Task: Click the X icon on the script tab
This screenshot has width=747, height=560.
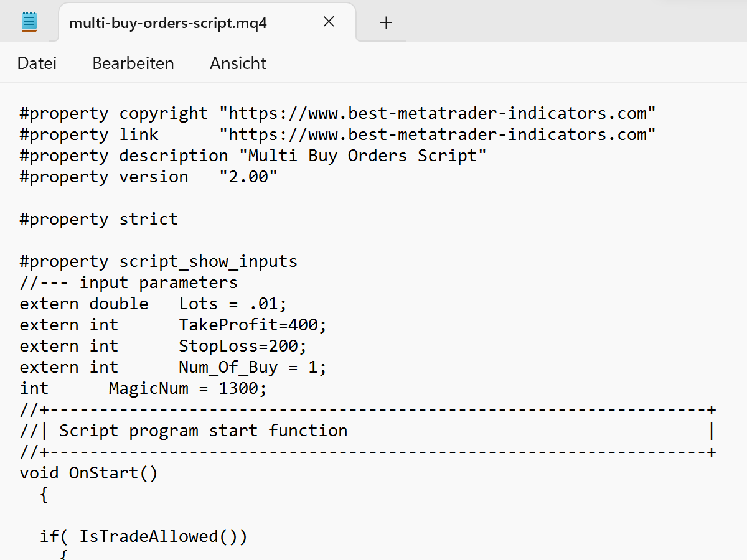Action: coord(329,21)
